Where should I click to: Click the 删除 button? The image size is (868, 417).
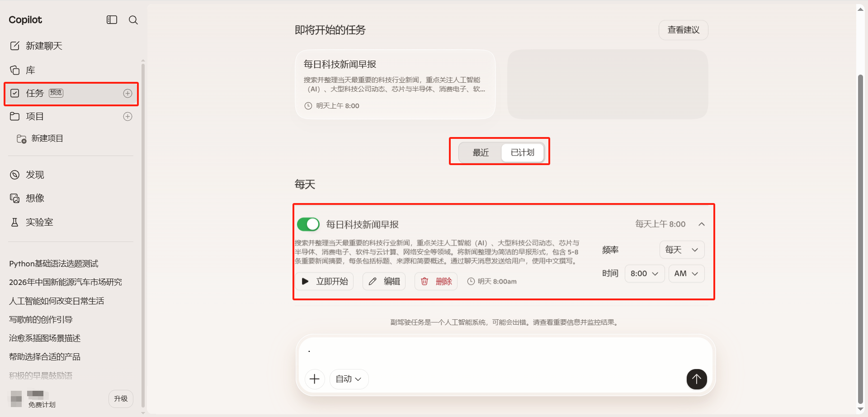point(436,281)
